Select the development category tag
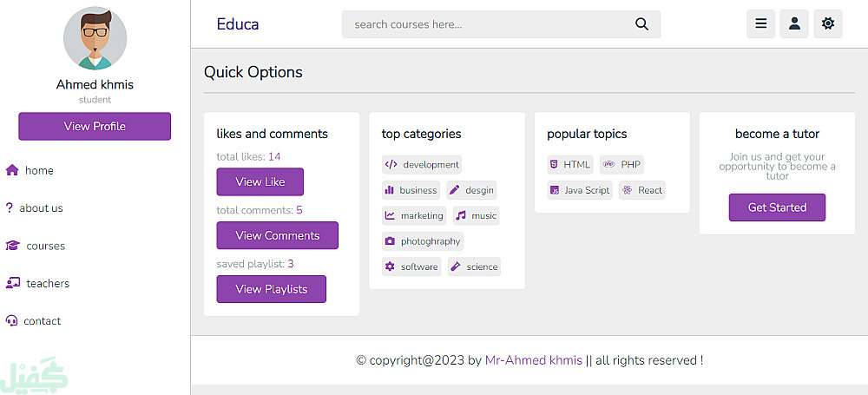The image size is (868, 395). [x=422, y=165]
